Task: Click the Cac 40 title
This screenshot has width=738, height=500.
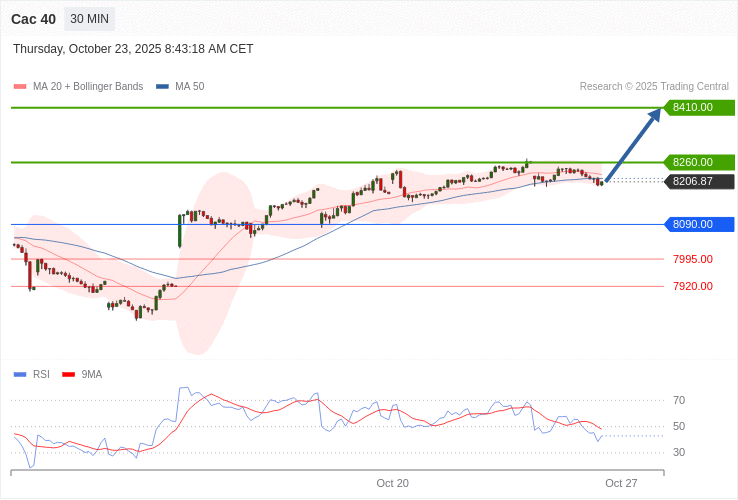Action: 33,19
